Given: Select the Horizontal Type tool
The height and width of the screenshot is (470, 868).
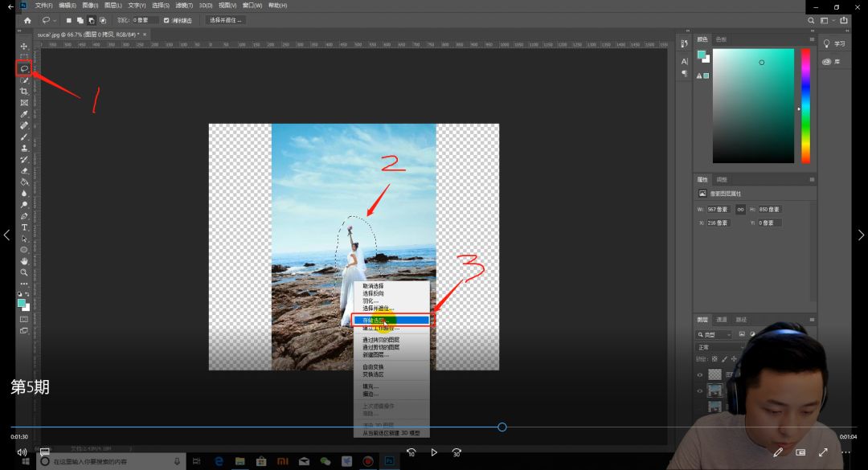Looking at the screenshot, I should pyautogui.click(x=24, y=227).
